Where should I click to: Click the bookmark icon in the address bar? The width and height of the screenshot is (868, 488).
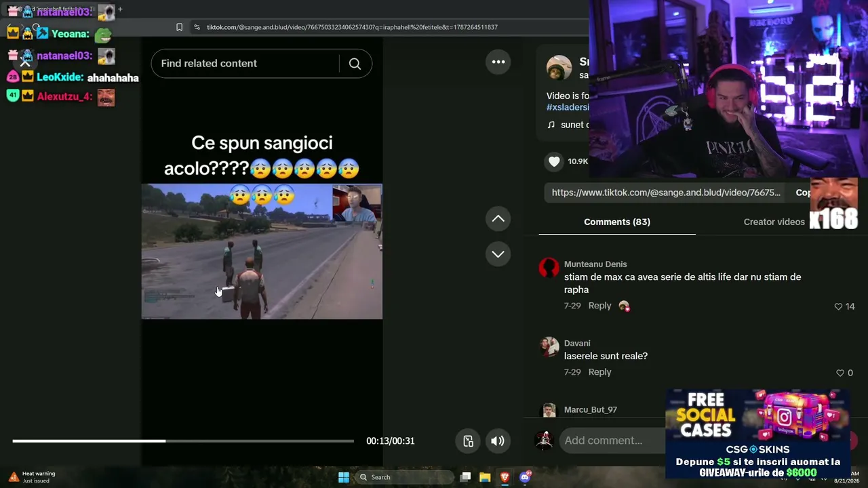[179, 27]
